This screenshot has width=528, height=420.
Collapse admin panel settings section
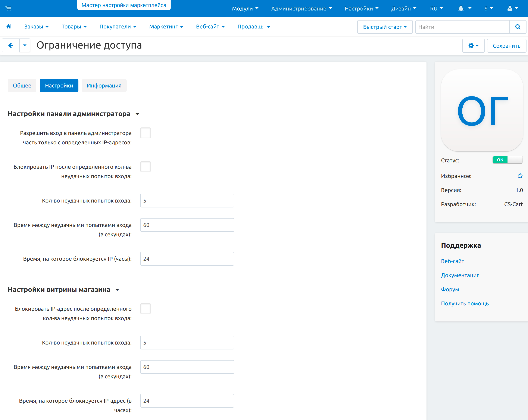137,114
